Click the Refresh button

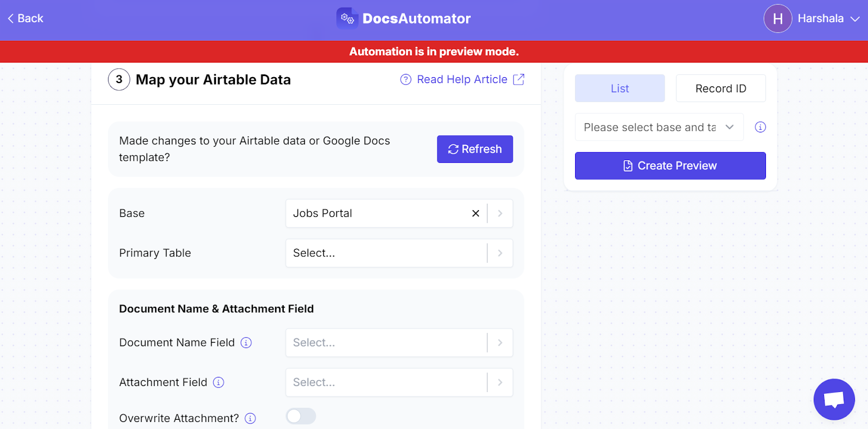pos(475,149)
